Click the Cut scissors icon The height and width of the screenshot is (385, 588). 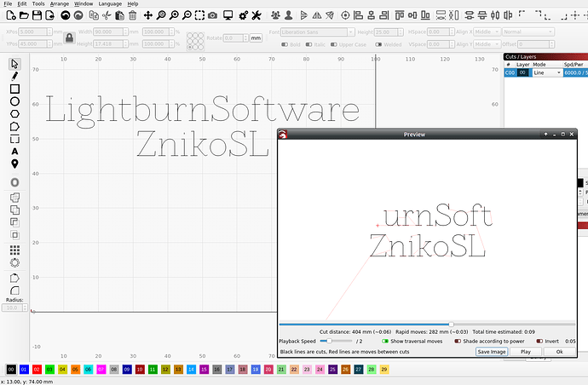click(107, 15)
